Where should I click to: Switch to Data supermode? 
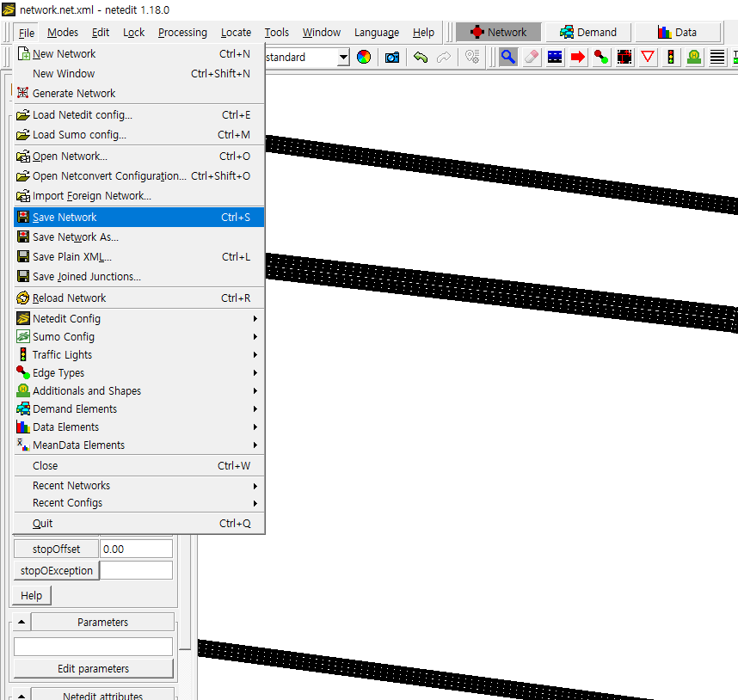678,33
